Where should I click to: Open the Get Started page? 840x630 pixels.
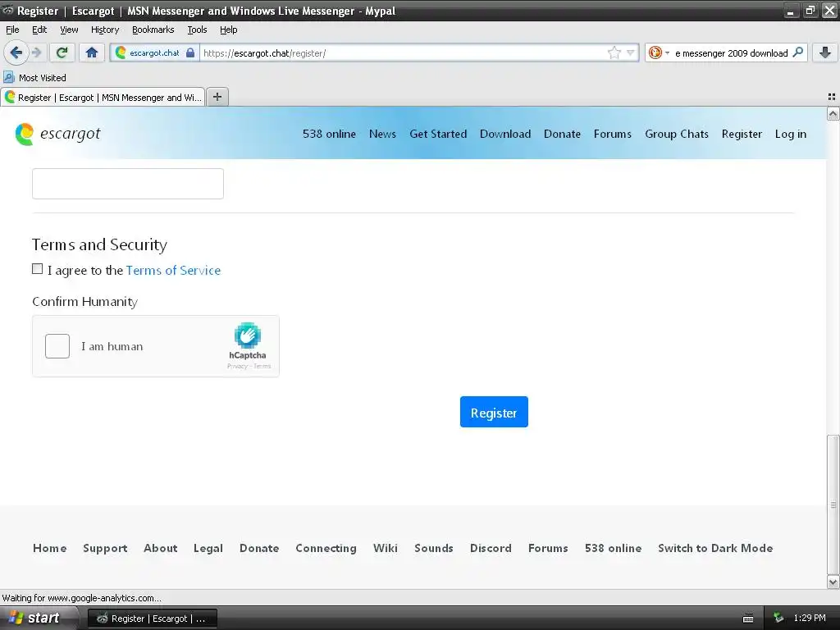438,134
